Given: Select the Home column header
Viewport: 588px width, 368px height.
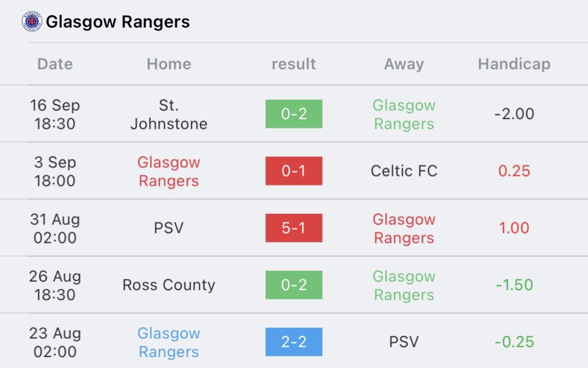Looking at the screenshot, I should point(169,64).
